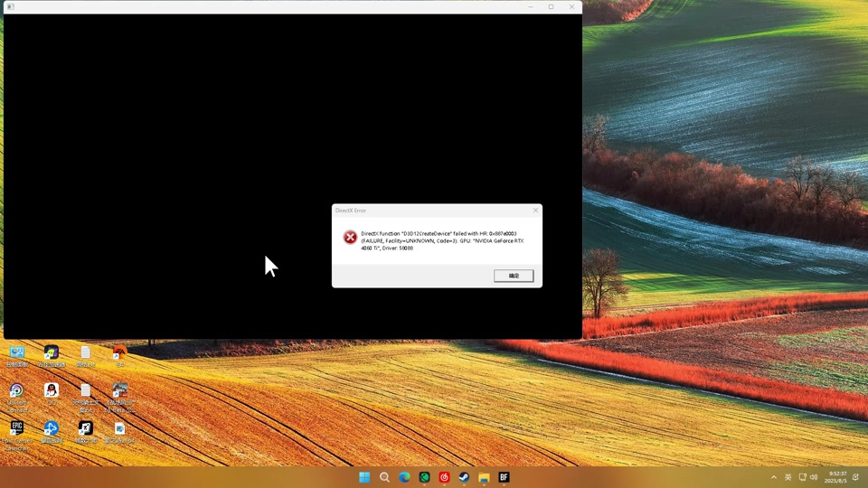
Task: Close the DirectX Error dialog
Action: click(x=535, y=211)
